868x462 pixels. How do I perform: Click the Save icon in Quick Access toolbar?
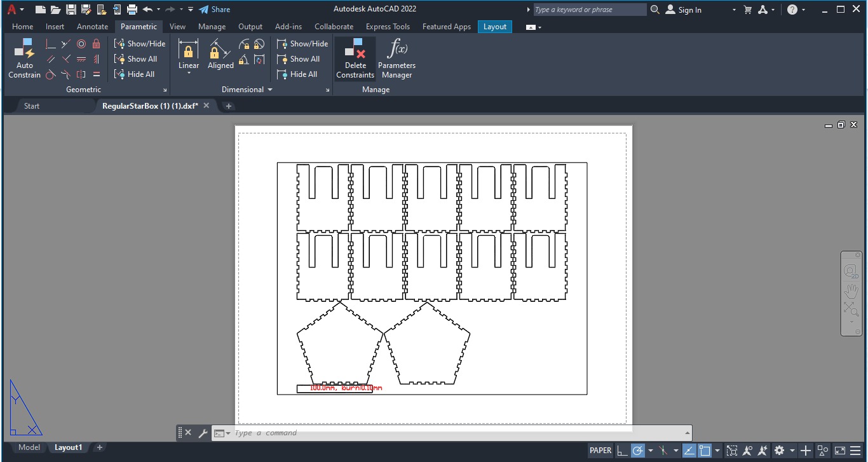[71, 10]
